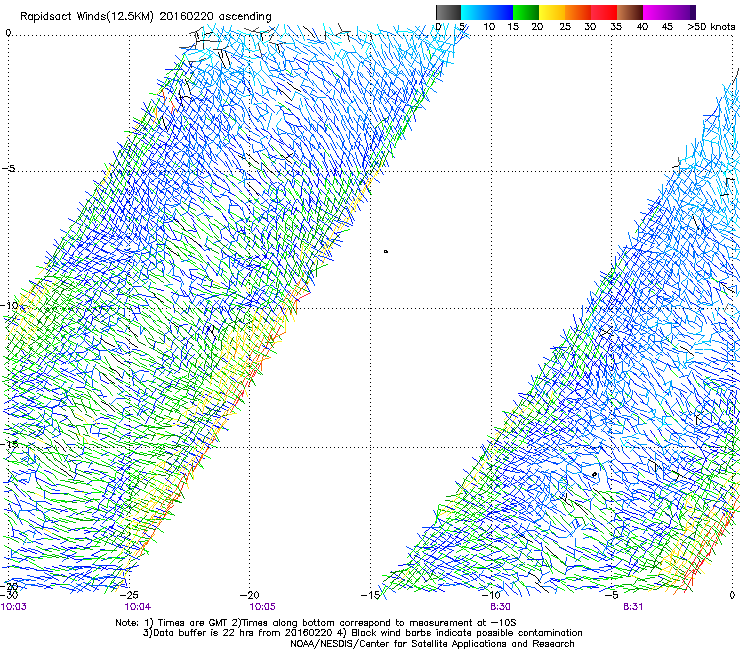
Task: Click the orange 25-30 knots legend swatch
Action: (x=578, y=12)
